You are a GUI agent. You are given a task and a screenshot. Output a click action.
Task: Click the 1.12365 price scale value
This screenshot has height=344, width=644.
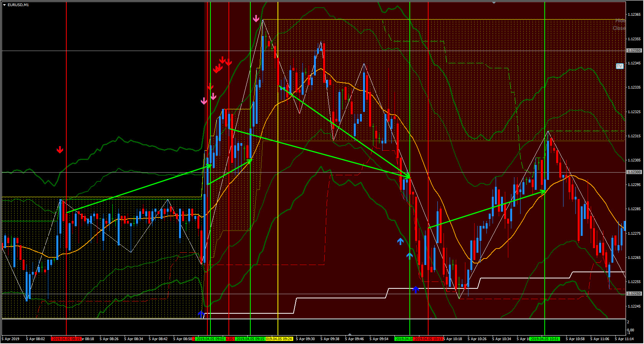pos(634,15)
